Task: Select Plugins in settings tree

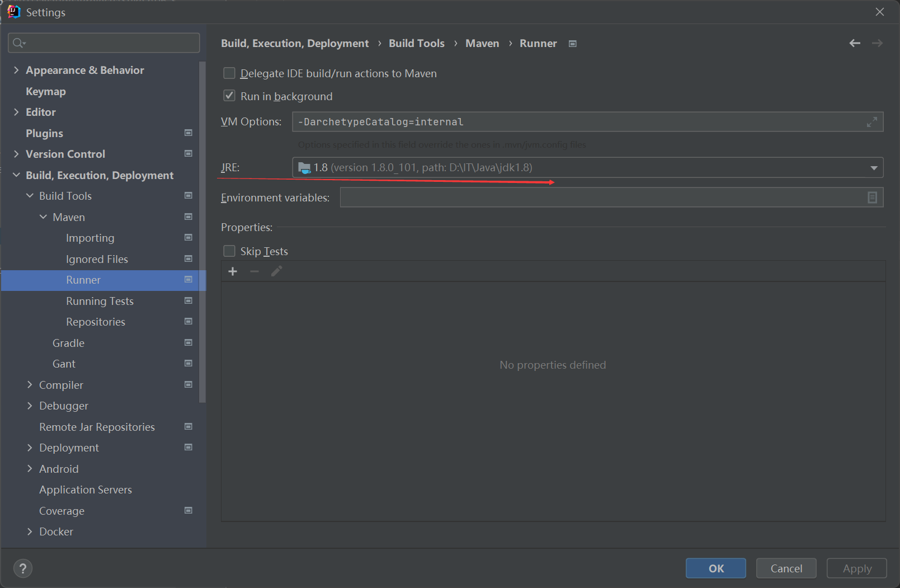Action: 44,133
